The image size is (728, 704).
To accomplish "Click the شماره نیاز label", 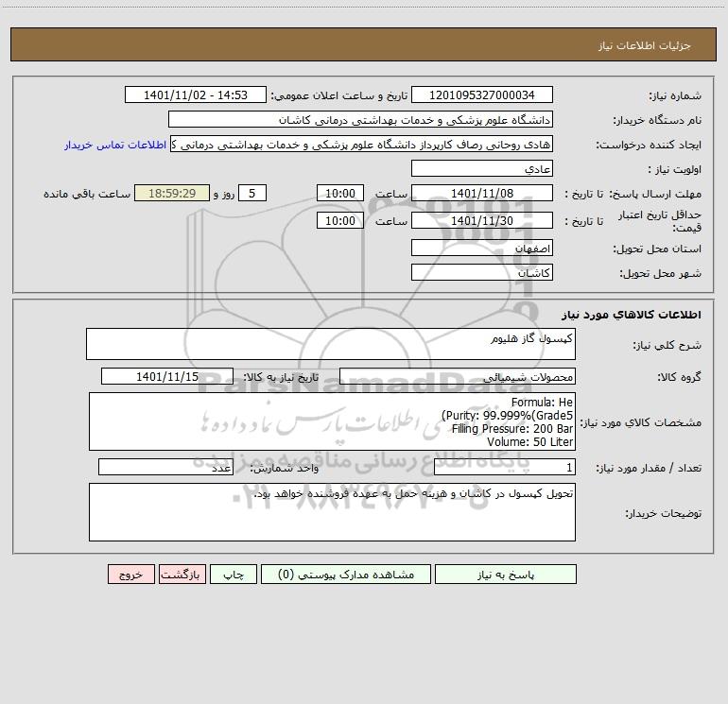I will coord(675,95).
